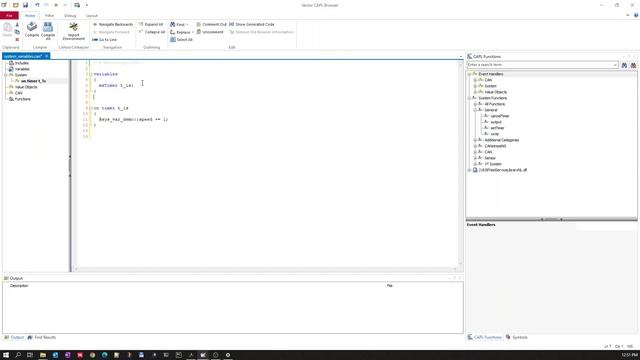Switch to the Symbols tab
This screenshot has width=640, height=360.
(x=517, y=338)
